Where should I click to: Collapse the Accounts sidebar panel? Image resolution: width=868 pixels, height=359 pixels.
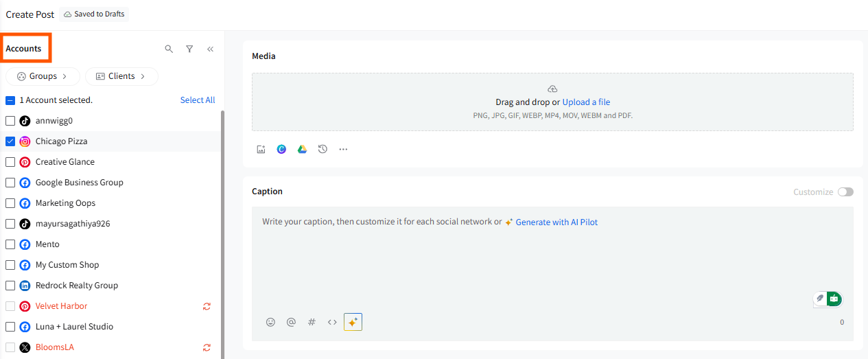pyautogui.click(x=210, y=49)
